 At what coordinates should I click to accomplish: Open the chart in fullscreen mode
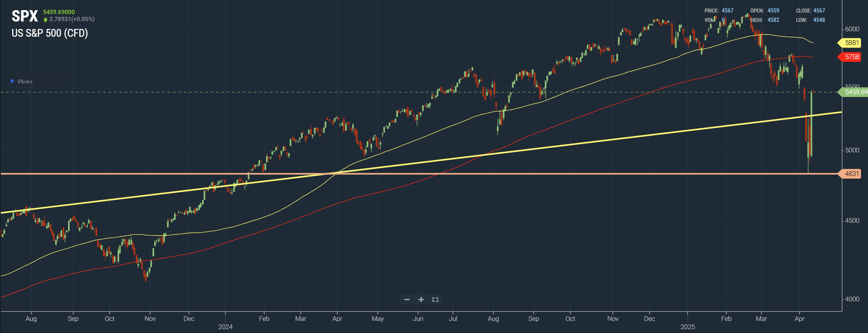(x=435, y=299)
